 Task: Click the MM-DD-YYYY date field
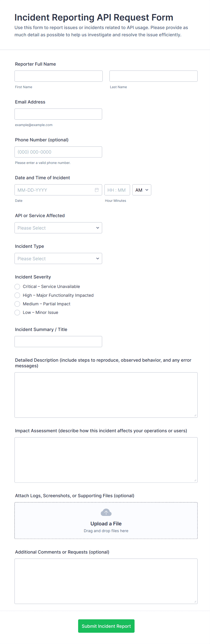54,190
